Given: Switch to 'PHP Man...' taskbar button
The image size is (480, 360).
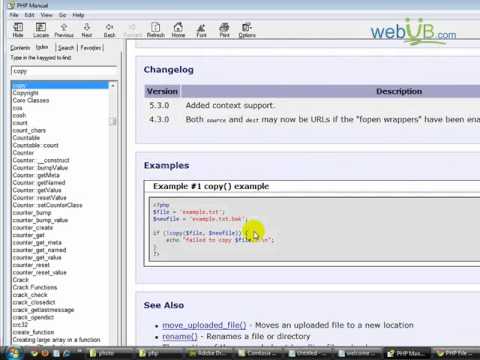Looking at the screenshot, I should click(406, 353).
